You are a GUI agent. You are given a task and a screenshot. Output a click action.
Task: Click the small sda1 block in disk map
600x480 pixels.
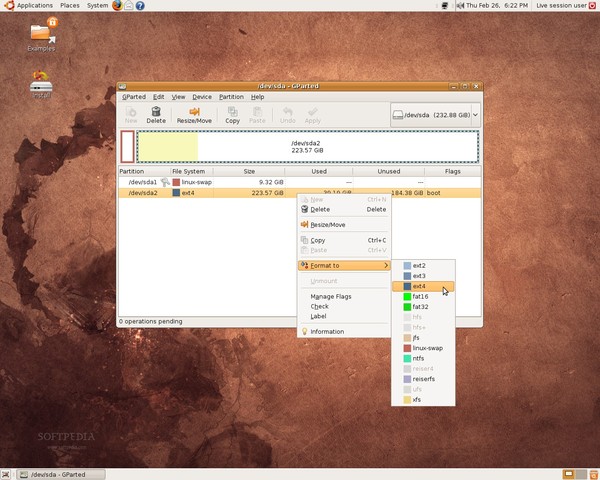(x=128, y=147)
